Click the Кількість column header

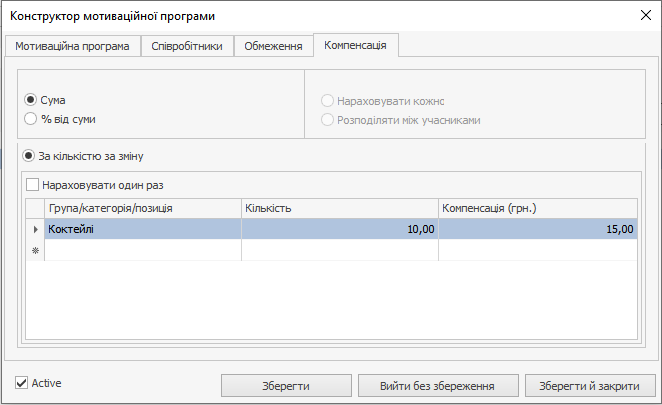(x=339, y=209)
